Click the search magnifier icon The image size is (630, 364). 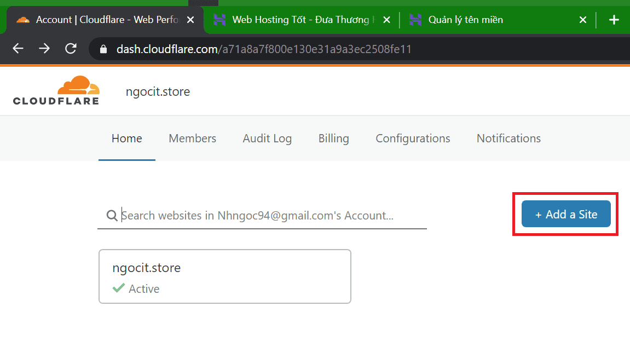(112, 216)
